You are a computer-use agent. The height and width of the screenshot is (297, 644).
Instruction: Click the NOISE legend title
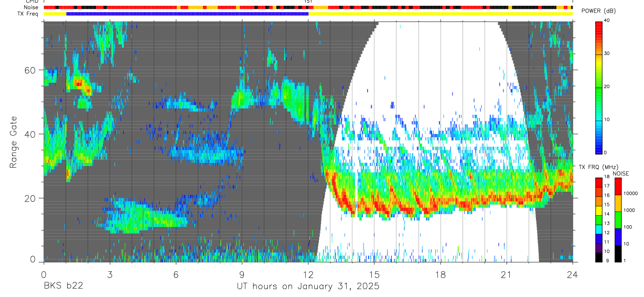coord(621,173)
